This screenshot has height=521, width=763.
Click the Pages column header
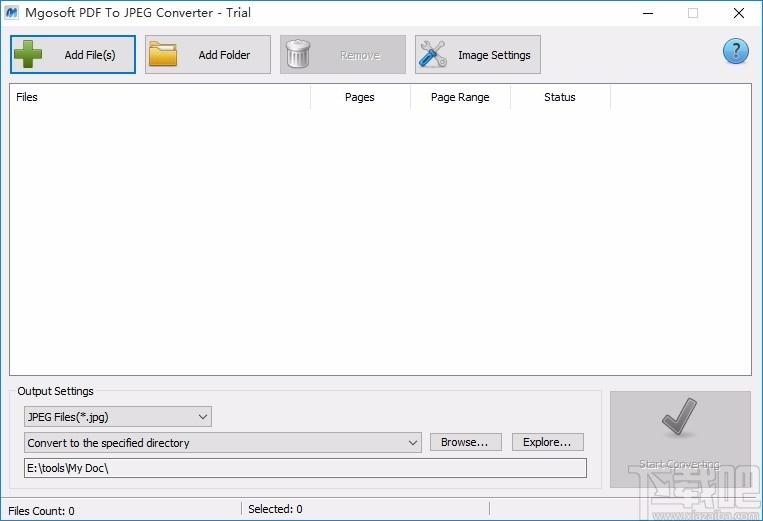[360, 97]
